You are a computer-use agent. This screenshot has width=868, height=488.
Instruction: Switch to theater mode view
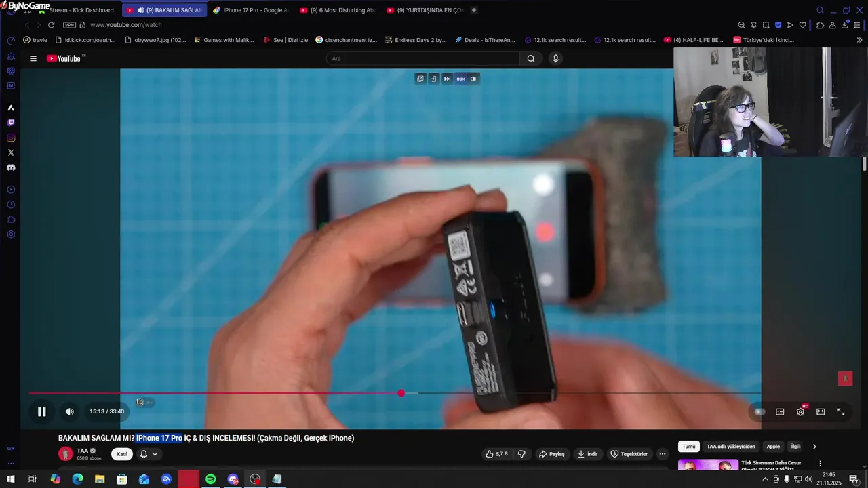coord(821,411)
